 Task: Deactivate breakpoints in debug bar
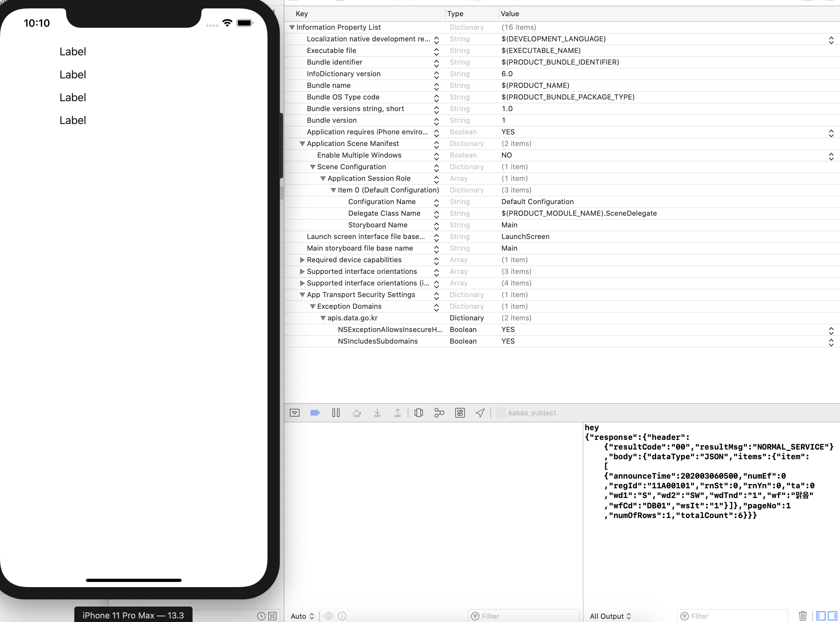click(315, 413)
